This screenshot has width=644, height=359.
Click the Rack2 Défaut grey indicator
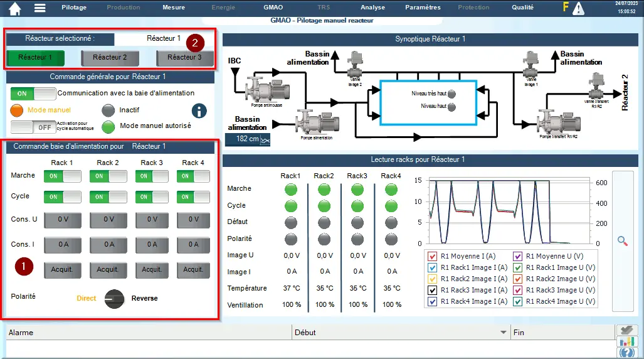click(x=324, y=223)
